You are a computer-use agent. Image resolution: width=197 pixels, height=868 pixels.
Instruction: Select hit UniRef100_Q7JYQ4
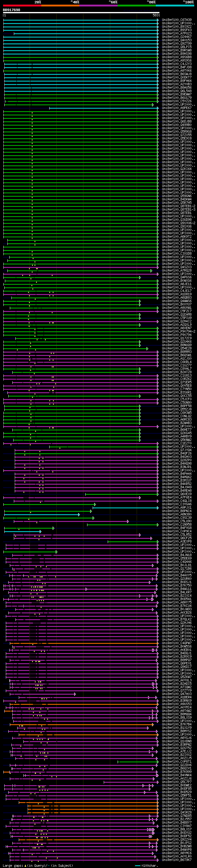(177, 450)
